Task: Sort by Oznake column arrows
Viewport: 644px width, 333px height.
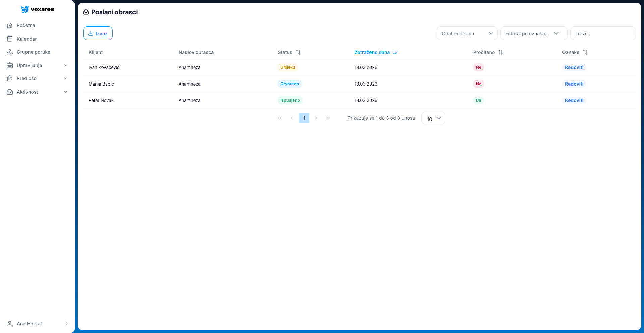Action: click(x=585, y=52)
